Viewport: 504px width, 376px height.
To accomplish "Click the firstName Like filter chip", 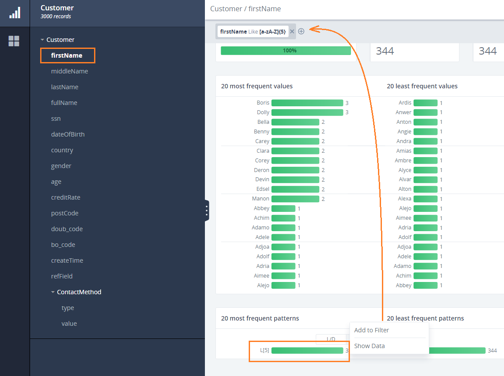I will 253,32.
